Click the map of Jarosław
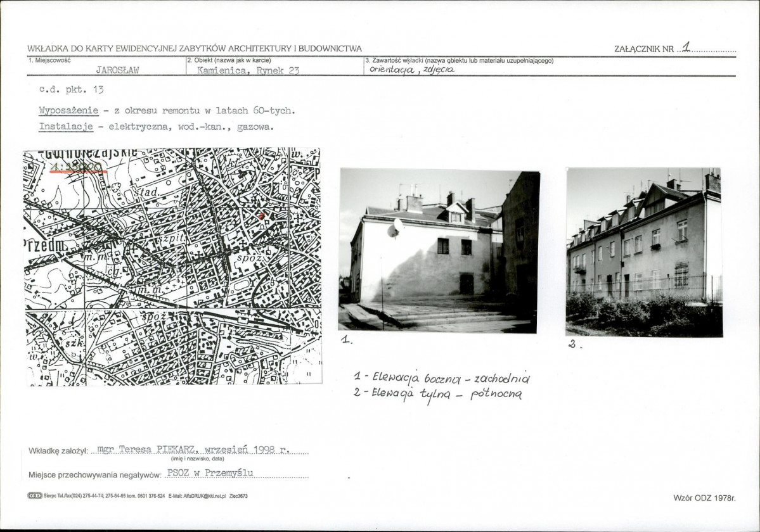Viewport: 760px width, 532px height. [x=172, y=266]
